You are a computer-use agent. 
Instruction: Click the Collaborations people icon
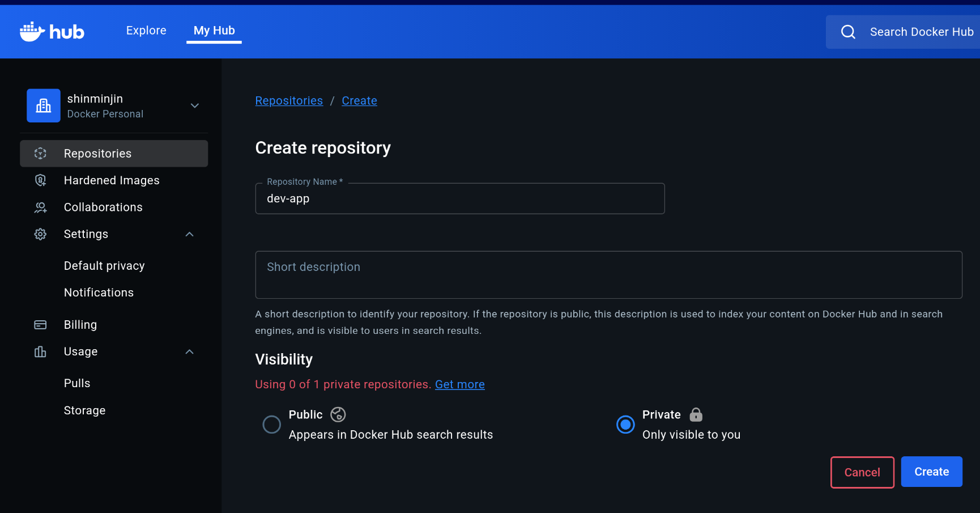pos(40,207)
